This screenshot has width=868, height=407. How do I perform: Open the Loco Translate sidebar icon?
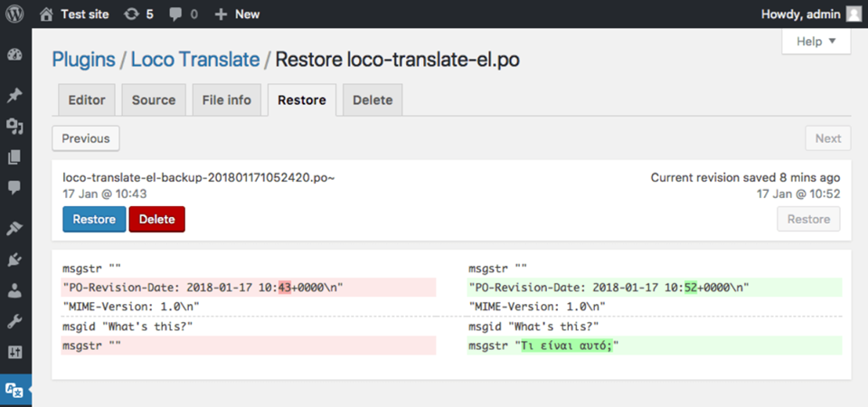(14, 389)
